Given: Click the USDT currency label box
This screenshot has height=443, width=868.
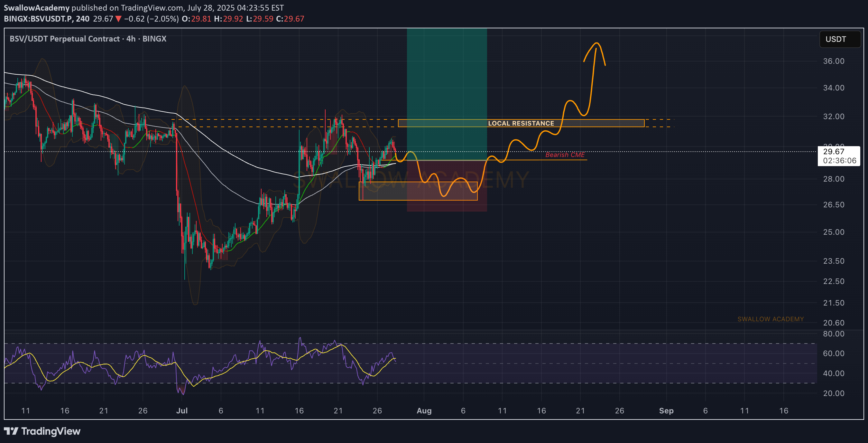Looking at the screenshot, I should (x=840, y=39).
